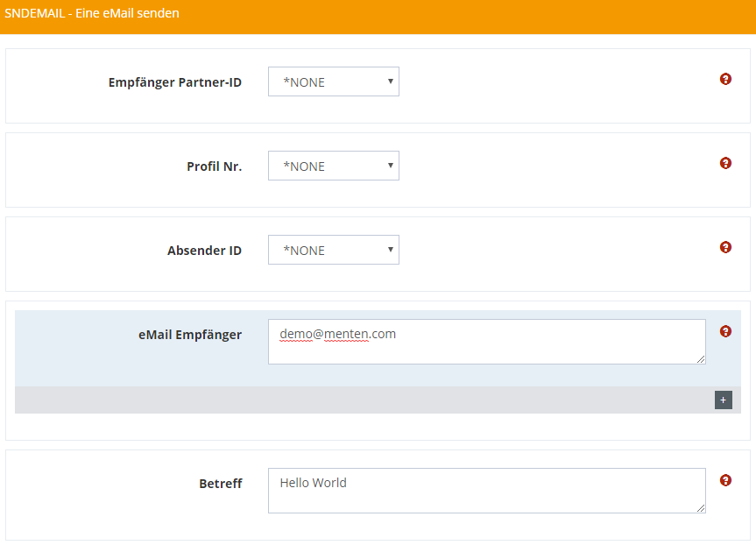Screen dimensions: 756x545
Task: Expand the Empfänger Partner-ID dropdown
Action: click(333, 81)
